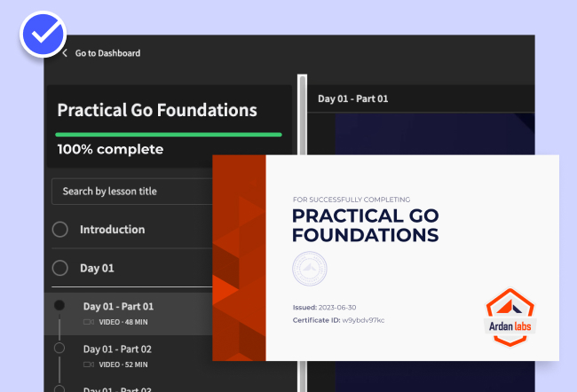Click the 100% complete progress label
The width and height of the screenshot is (577, 392).
[x=110, y=149]
